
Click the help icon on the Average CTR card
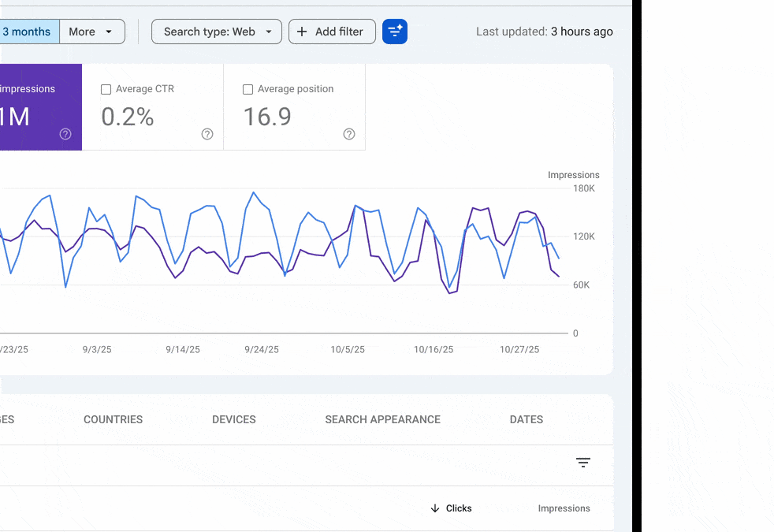(x=207, y=134)
